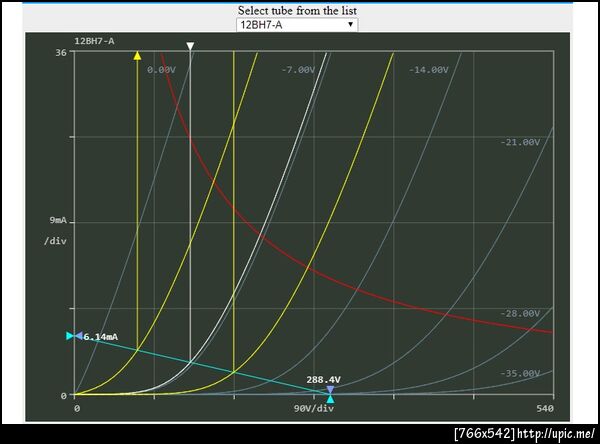The width and height of the screenshot is (600, 444).
Task: Click the 9mA axis label
Action: (x=58, y=220)
